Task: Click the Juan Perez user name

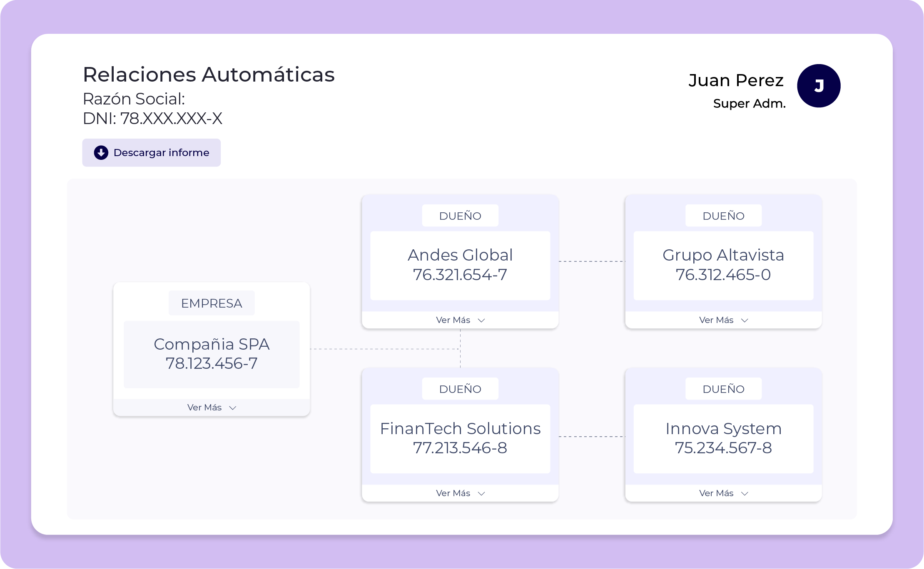Action: [x=736, y=80]
